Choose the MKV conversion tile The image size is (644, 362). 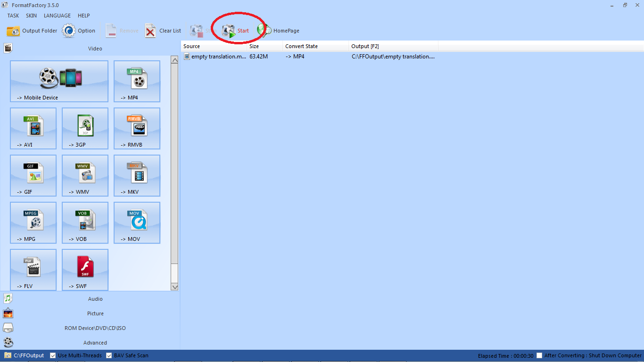click(x=137, y=175)
